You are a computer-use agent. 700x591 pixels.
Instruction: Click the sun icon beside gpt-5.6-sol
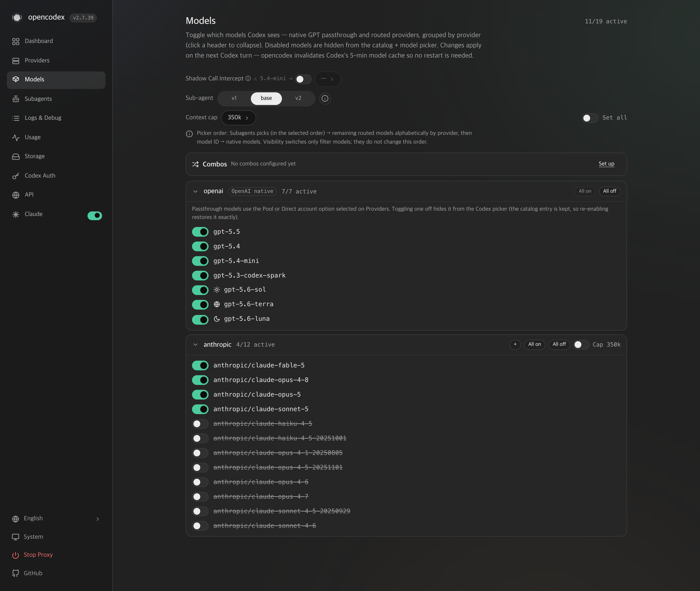(x=217, y=290)
